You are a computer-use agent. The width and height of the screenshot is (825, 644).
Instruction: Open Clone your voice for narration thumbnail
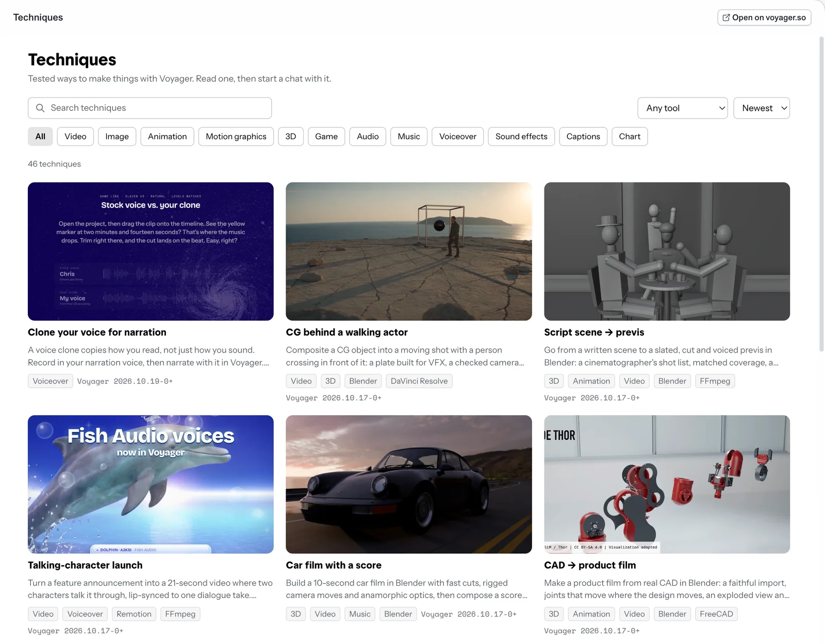tap(151, 251)
